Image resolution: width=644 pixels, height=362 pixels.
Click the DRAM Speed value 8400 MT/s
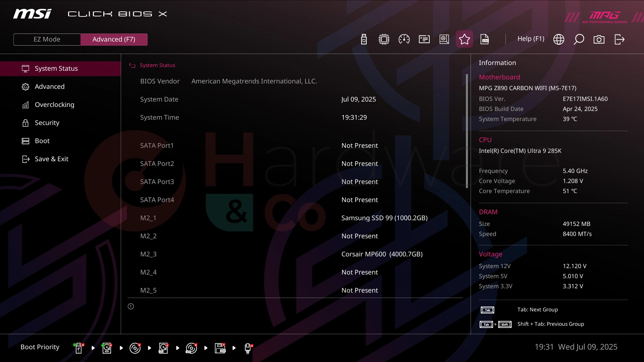(577, 234)
